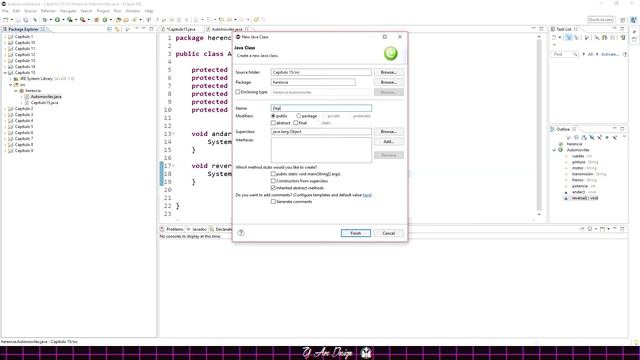The image size is (640, 360).
Task: Expand the Capitulo 10 project
Action: click(5, 42)
